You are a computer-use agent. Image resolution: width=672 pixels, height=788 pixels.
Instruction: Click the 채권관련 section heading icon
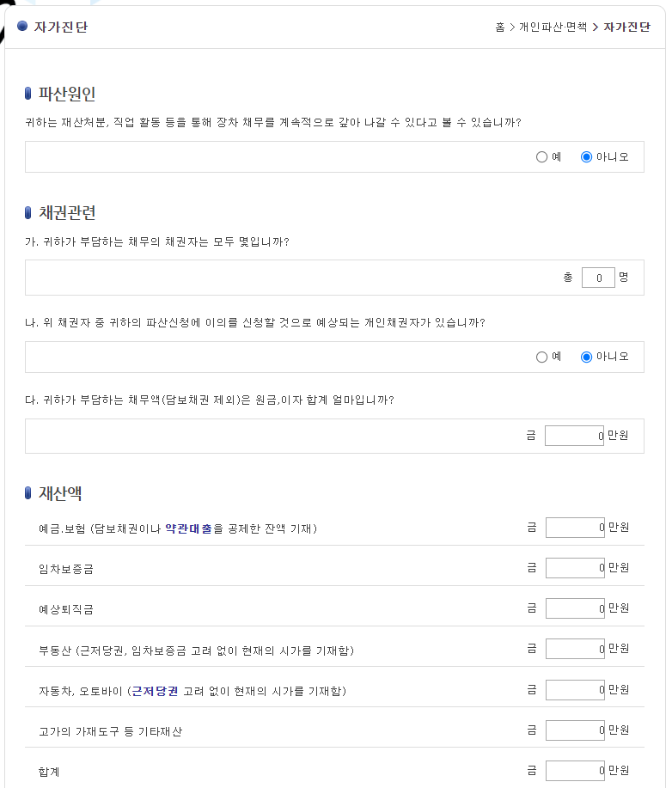(x=29, y=211)
